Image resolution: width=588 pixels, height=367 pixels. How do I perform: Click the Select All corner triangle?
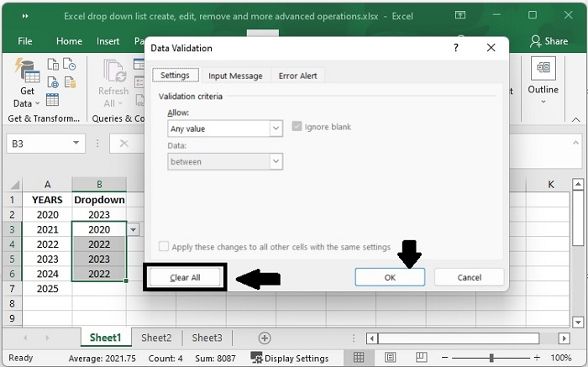tap(15, 185)
